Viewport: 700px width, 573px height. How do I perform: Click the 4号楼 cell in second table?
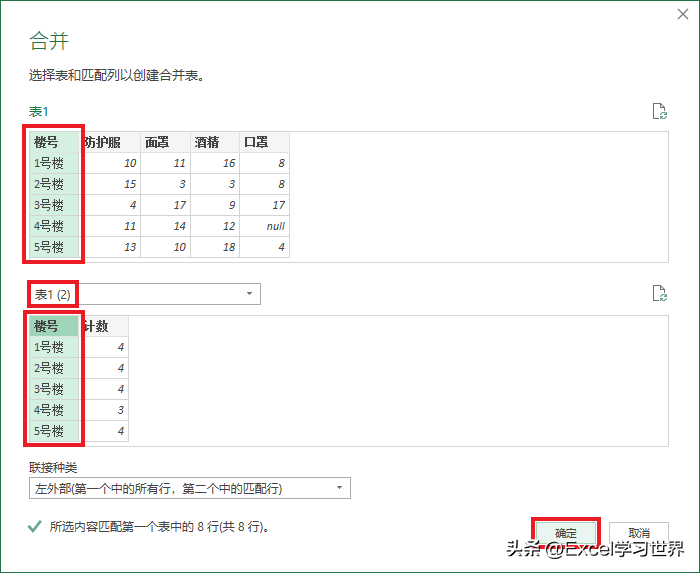click(55, 410)
